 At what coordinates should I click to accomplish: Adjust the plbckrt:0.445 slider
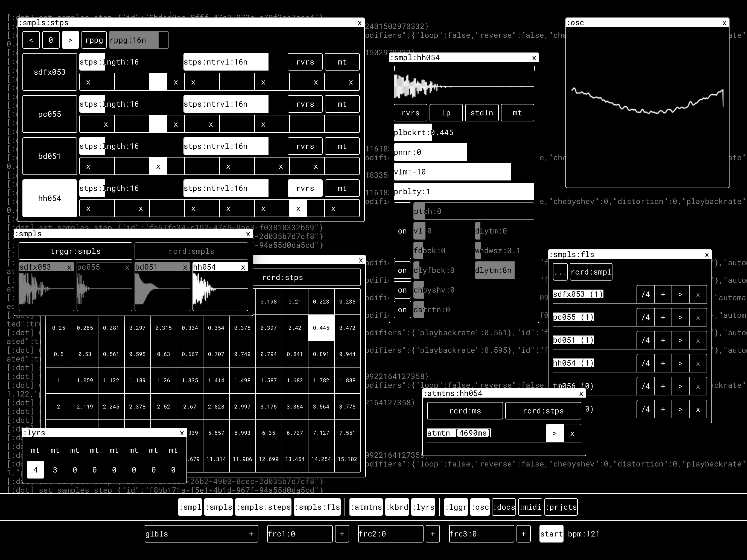click(x=464, y=132)
